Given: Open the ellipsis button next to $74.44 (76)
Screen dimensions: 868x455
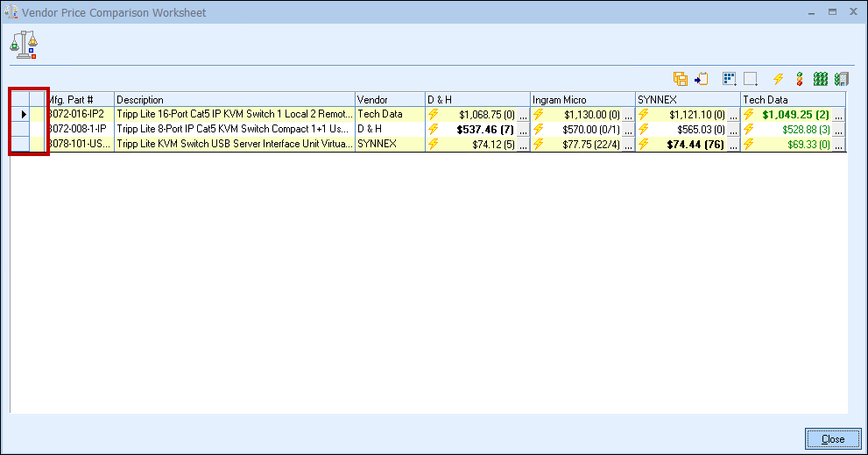Looking at the screenshot, I should click(x=733, y=145).
